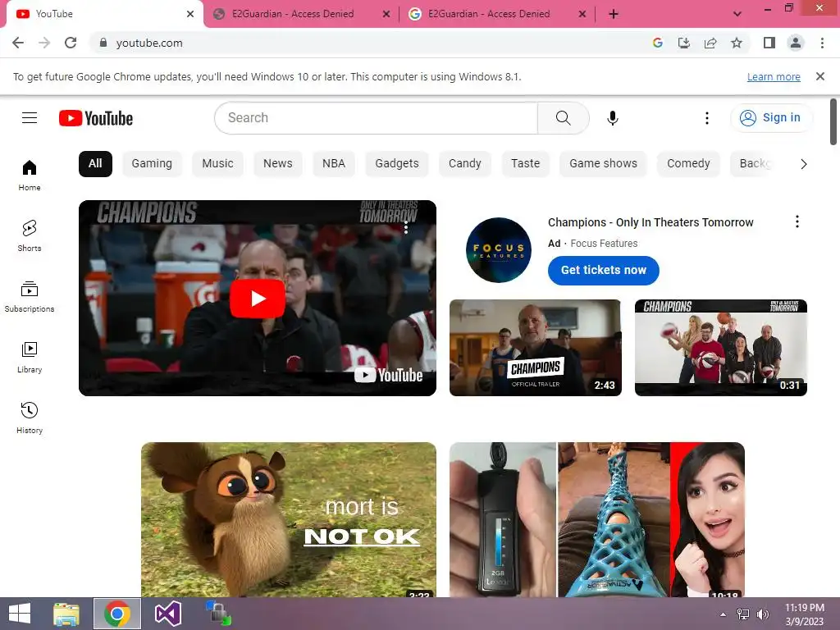The height and width of the screenshot is (630, 840).
Task: Open a new browser tab
Action: point(614,14)
